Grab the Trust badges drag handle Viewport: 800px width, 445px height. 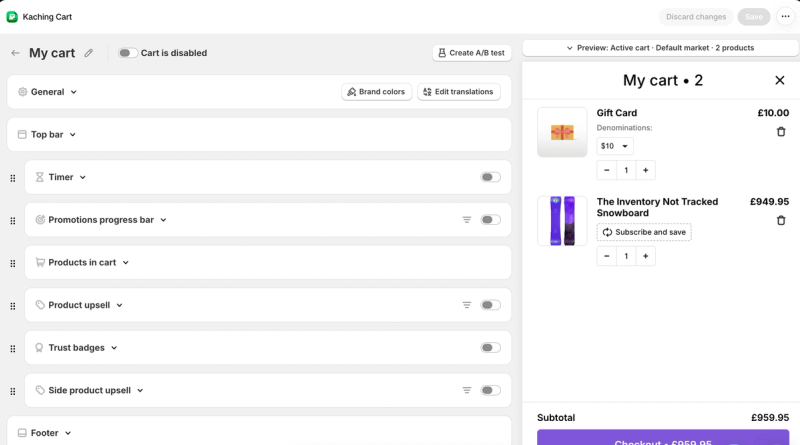[13, 349]
